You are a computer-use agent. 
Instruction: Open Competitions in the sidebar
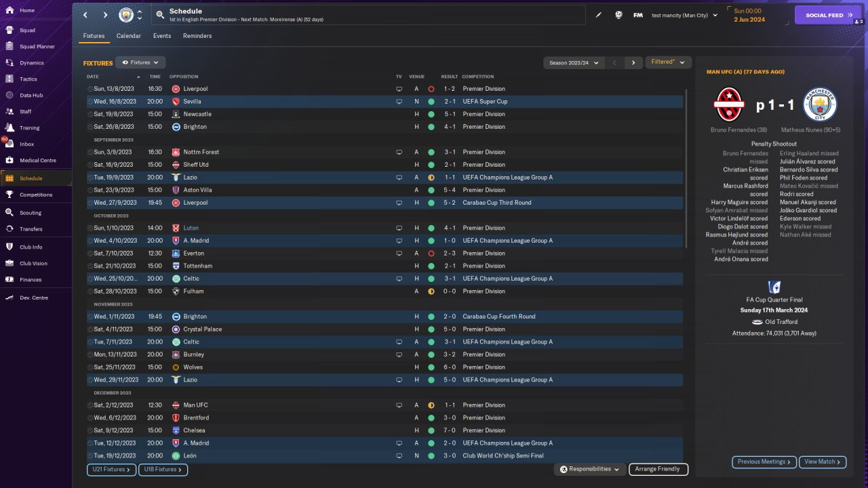(37, 195)
